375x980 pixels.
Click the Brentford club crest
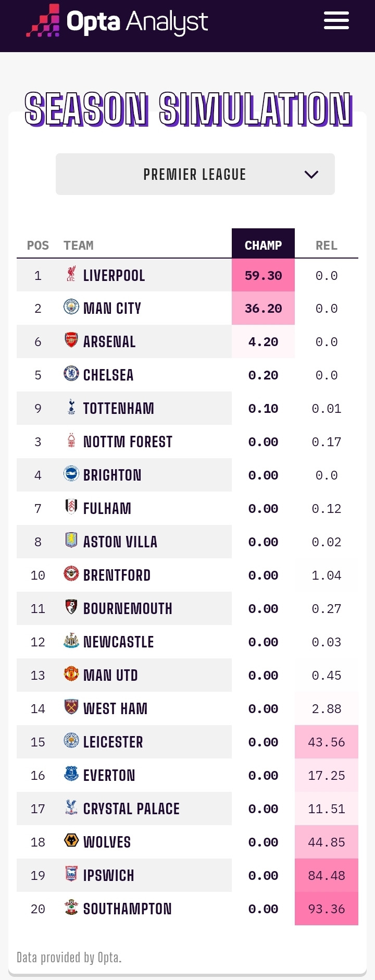(71, 574)
